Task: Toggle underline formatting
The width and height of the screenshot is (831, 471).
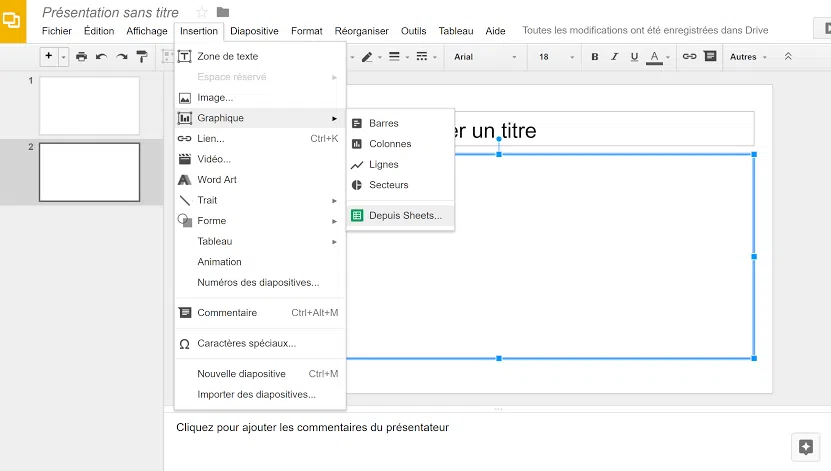Action: 634,57
